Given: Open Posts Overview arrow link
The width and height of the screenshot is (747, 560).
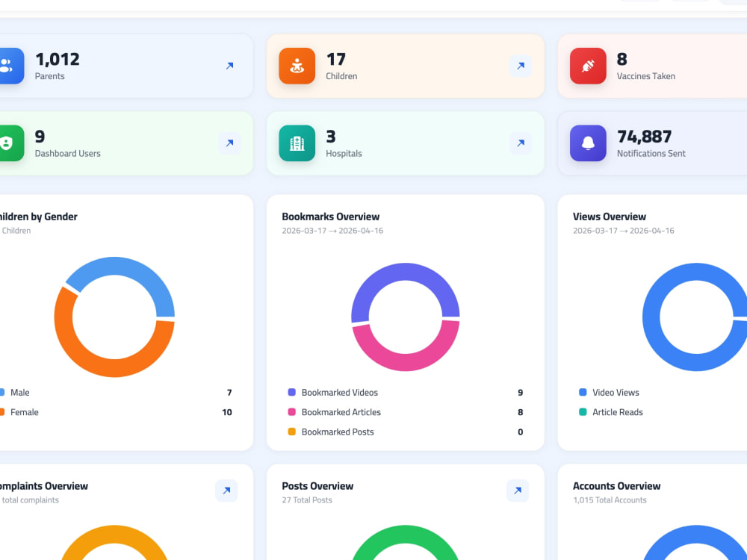Looking at the screenshot, I should pos(518,491).
